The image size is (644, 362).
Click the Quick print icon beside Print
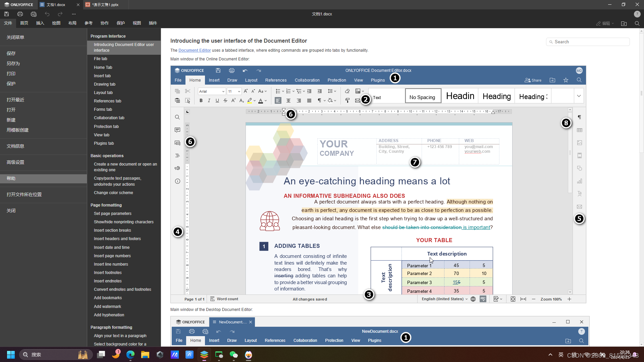[34, 14]
